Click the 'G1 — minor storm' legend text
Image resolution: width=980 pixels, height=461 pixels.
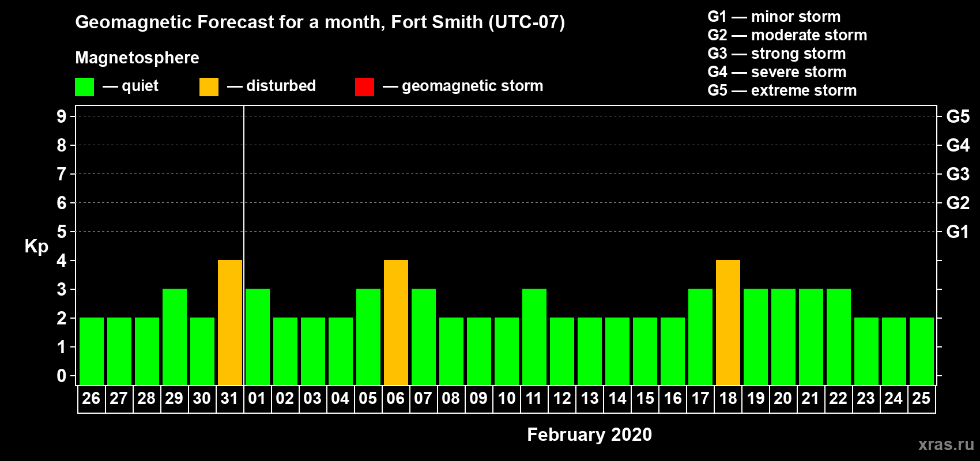click(x=774, y=17)
